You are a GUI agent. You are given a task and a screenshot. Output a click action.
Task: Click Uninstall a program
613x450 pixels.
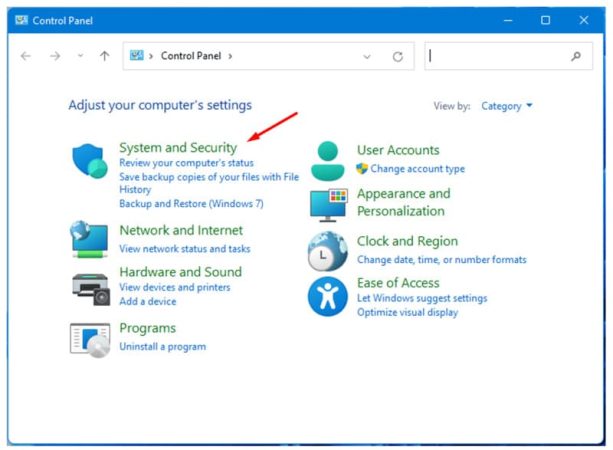click(163, 347)
